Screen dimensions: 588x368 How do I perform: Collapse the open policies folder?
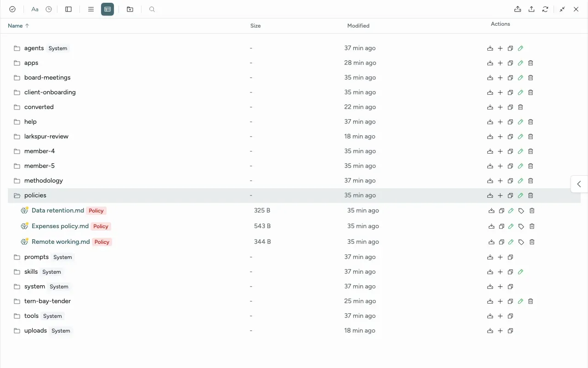click(17, 195)
